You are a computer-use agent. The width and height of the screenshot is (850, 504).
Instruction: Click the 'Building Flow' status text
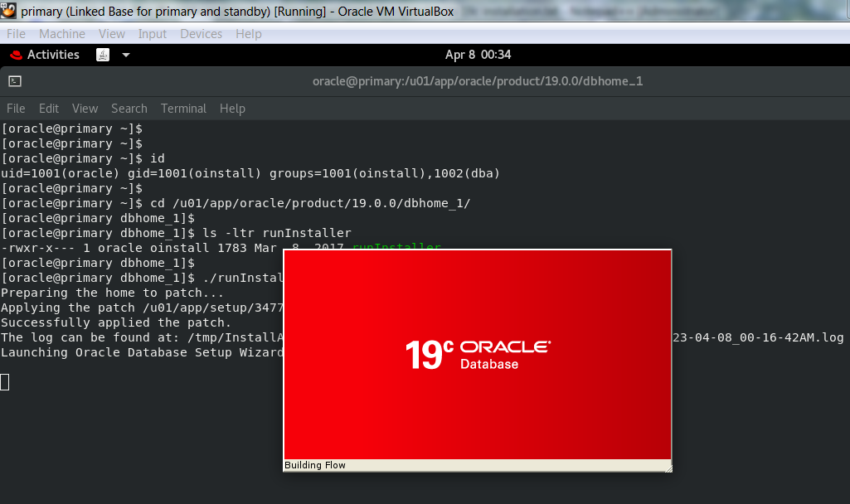315,465
